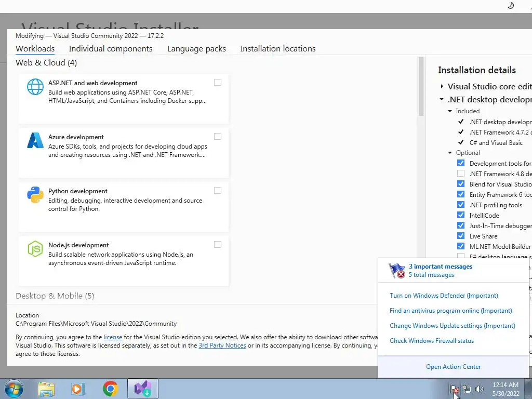The width and height of the screenshot is (532, 399).
Task: Open Google Chrome from the taskbar
Action: click(x=110, y=389)
